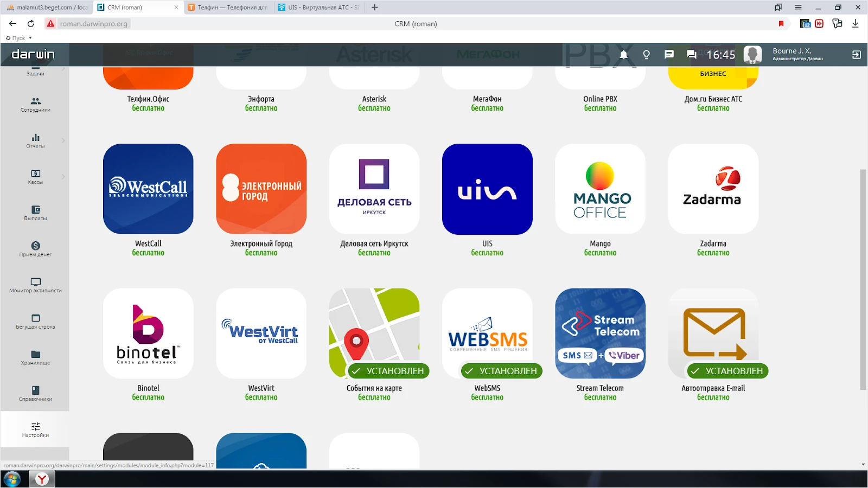Click the darwin logo
The height and width of the screenshot is (488, 868).
33,54
